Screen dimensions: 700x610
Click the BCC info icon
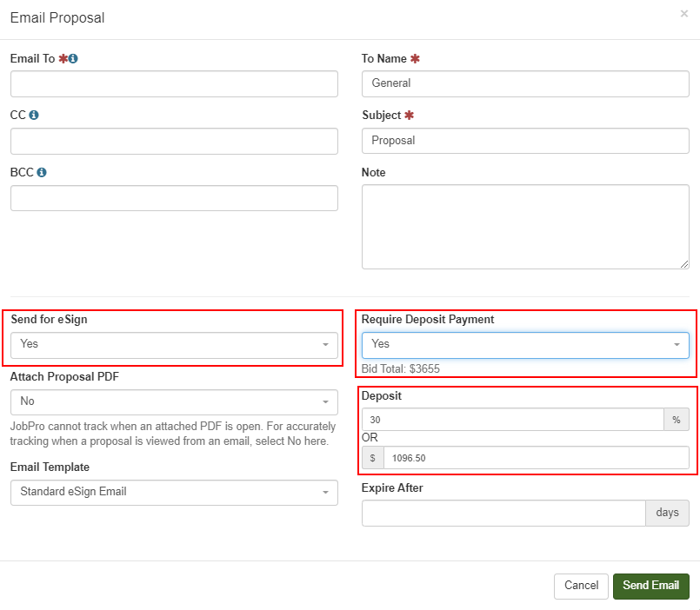(x=42, y=172)
